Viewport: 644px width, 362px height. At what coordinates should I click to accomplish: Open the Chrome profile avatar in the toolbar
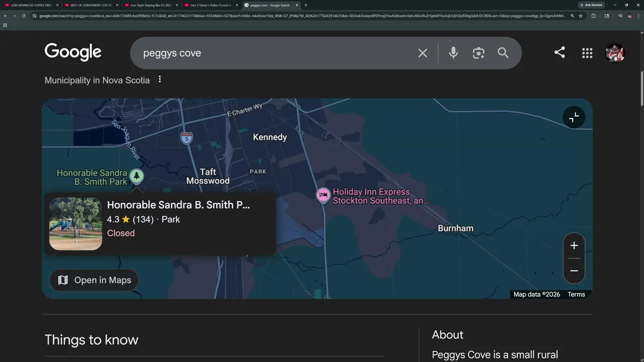(x=629, y=16)
